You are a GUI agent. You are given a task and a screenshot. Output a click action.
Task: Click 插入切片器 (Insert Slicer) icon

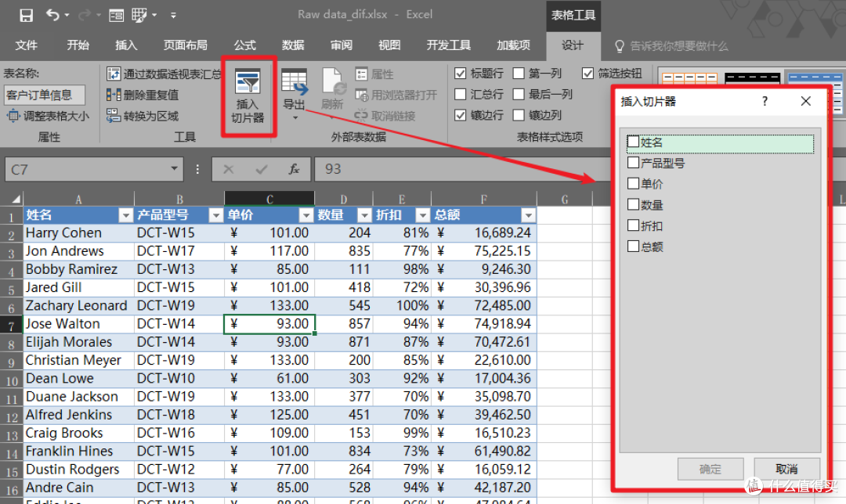[x=248, y=96]
